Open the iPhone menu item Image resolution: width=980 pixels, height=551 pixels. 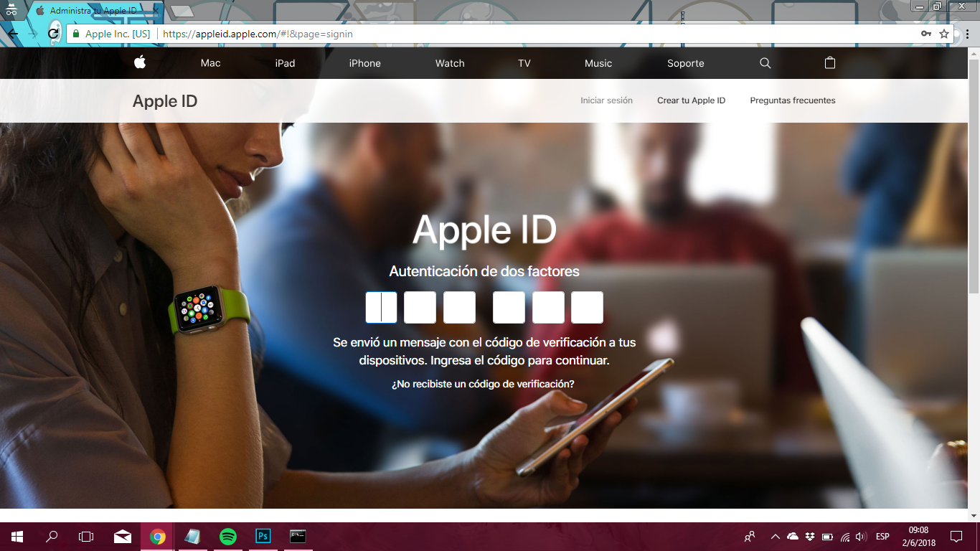(x=365, y=63)
